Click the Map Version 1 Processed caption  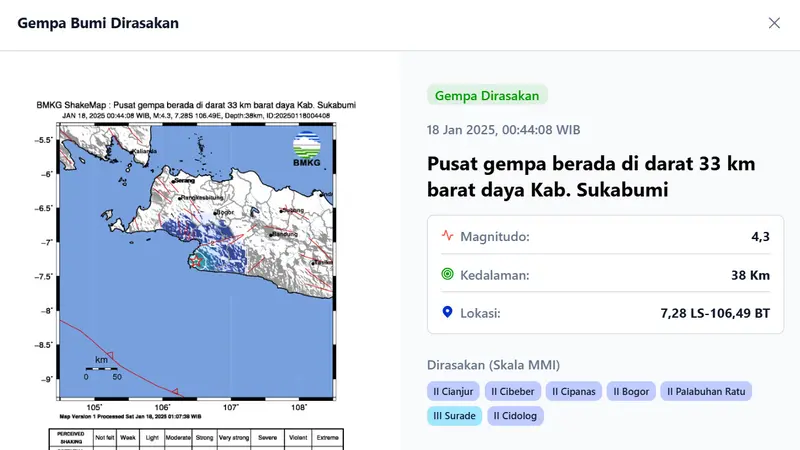[x=130, y=416]
